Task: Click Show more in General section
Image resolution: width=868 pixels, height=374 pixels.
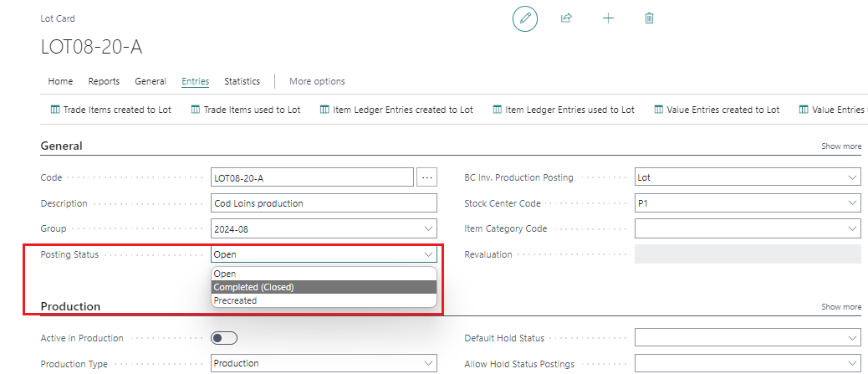Action: [840, 146]
